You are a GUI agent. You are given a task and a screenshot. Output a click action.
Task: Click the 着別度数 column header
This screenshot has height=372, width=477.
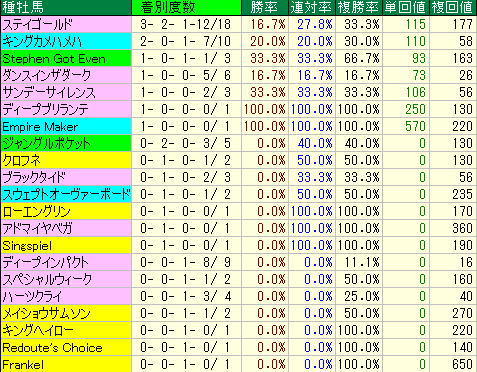tap(186, 7)
